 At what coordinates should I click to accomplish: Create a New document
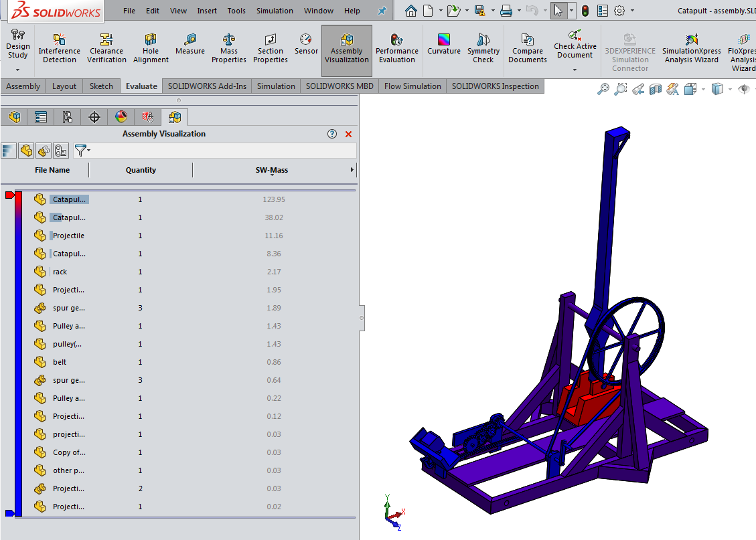tap(428, 11)
